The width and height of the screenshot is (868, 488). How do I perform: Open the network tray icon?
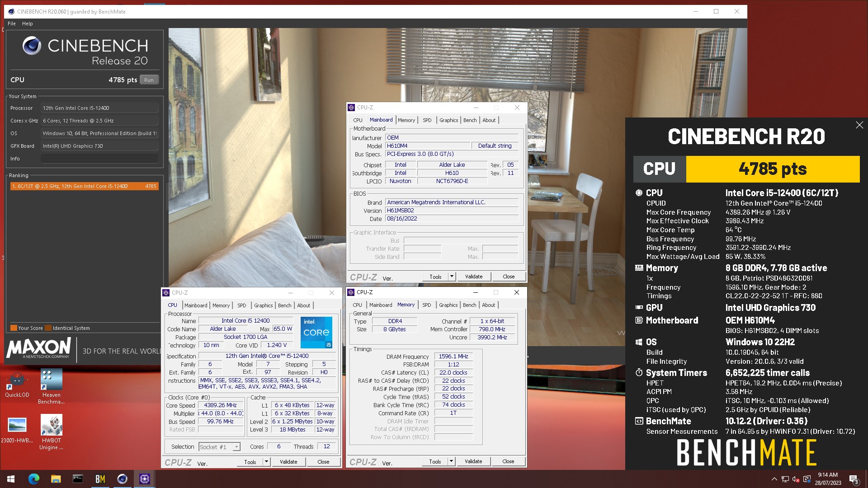(785, 479)
